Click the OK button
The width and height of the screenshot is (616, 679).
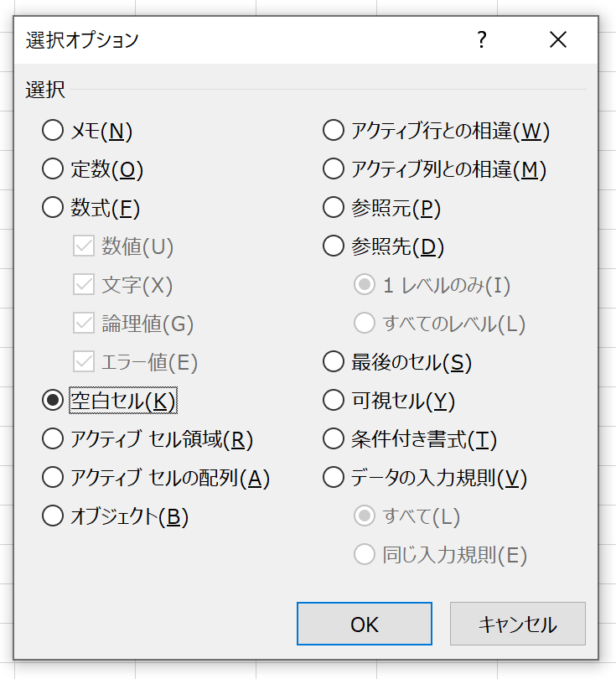(365, 625)
